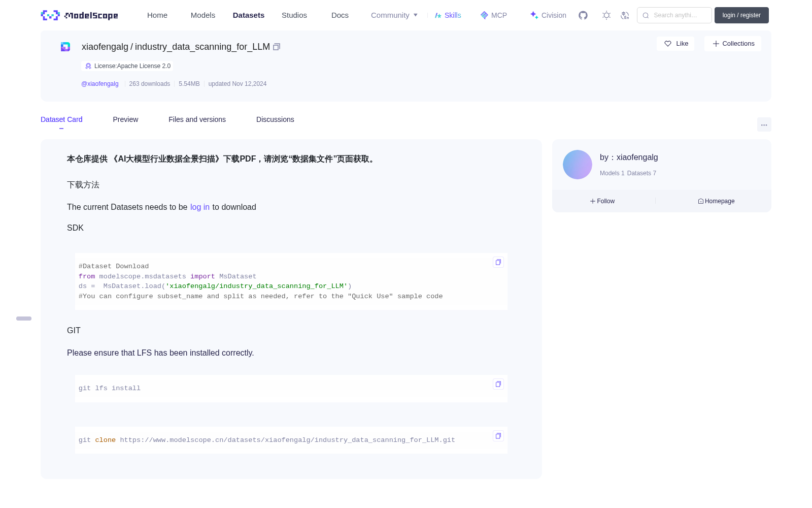Focus the Search anything input field
The width and height of the screenshot is (812, 508).
coord(674,15)
